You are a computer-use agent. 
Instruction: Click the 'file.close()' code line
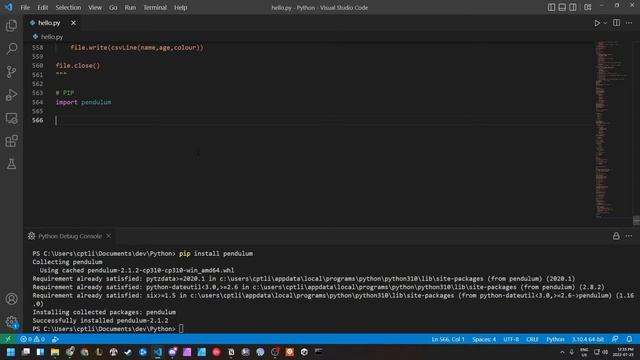pos(78,65)
